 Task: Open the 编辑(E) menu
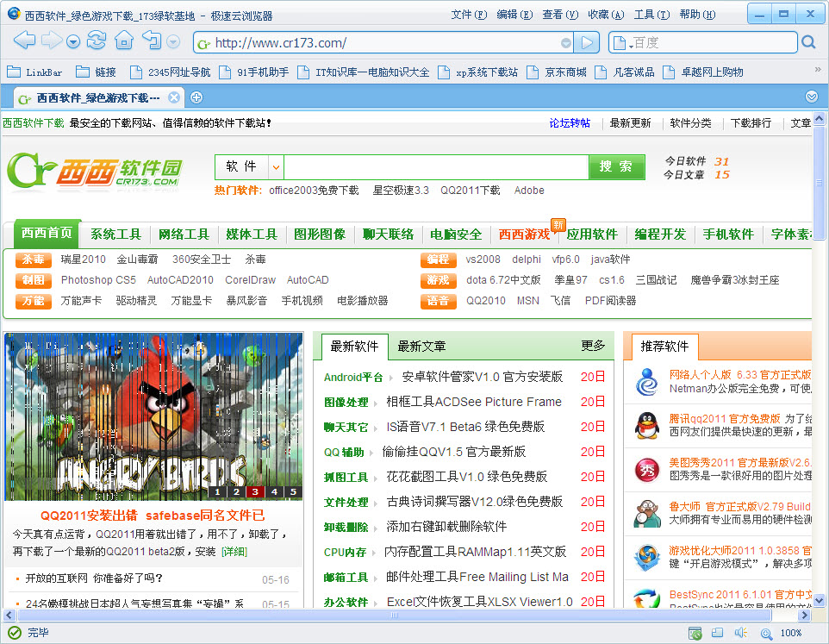tap(514, 15)
